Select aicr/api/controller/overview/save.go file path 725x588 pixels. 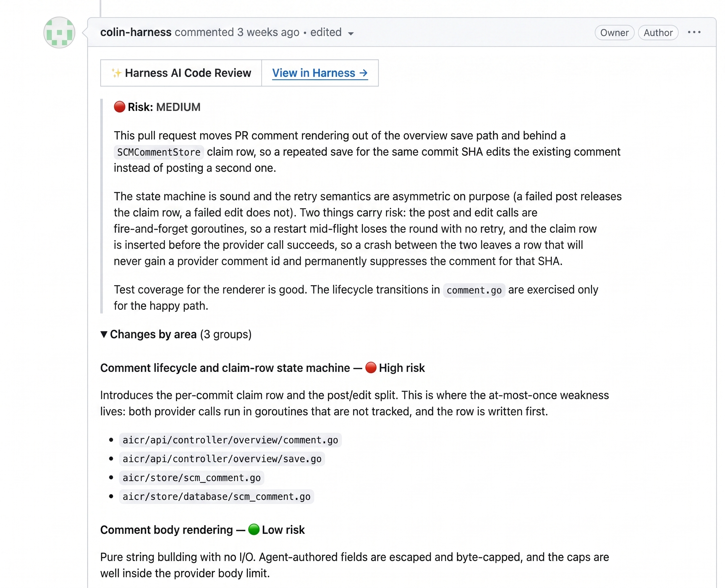click(x=222, y=459)
